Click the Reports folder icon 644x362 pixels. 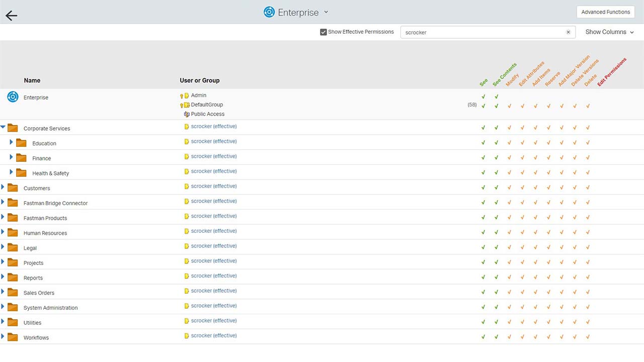(13, 277)
